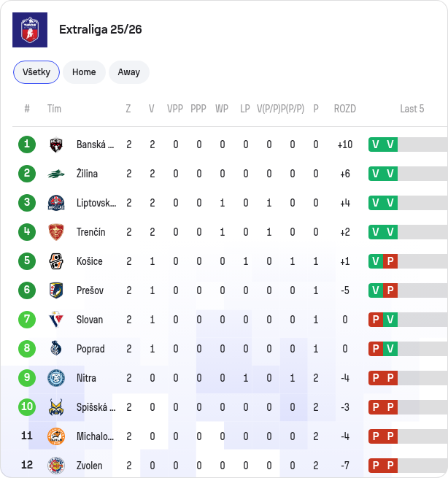This screenshot has width=448, height=478.
Task: Click the Extraliga league logo
Action: (30, 30)
